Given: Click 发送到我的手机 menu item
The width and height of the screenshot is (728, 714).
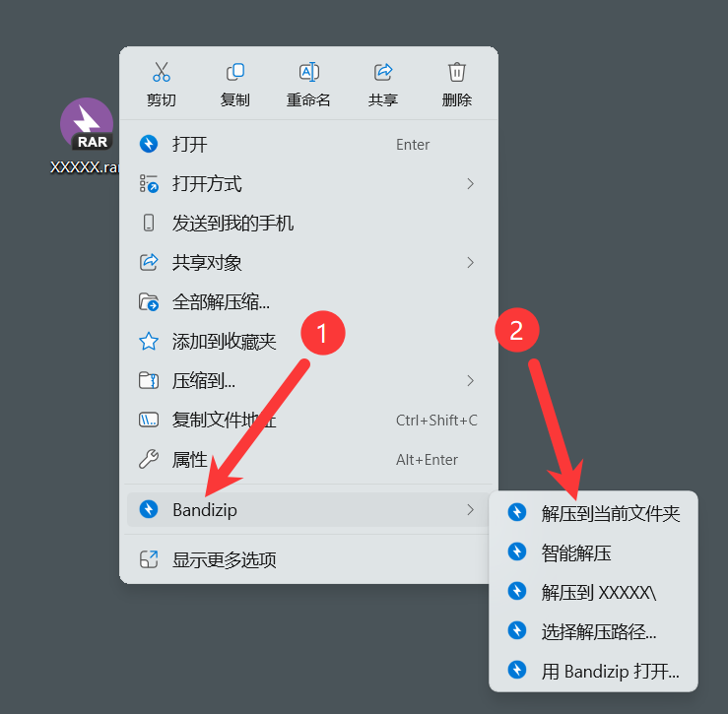Looking at the screenshot, I should (307, 224).
